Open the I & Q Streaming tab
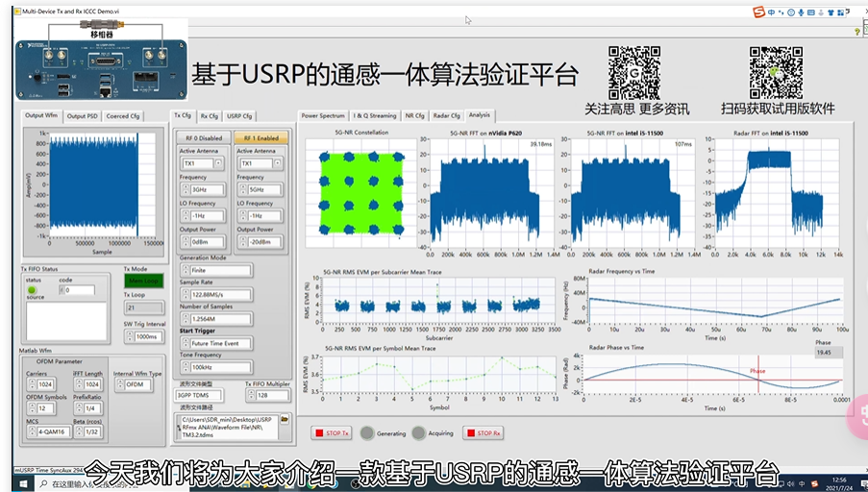Image resolution: width=868 pixels, height=492 pixels. pos(375,115)
